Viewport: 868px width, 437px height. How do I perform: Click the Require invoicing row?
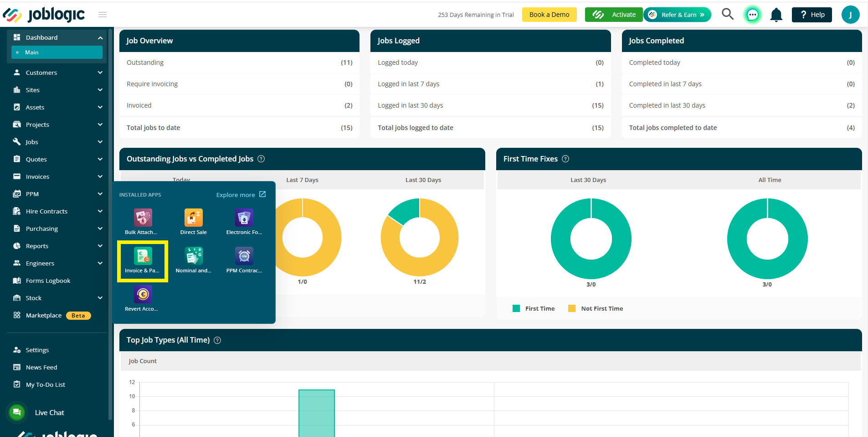tap(239, 84)
